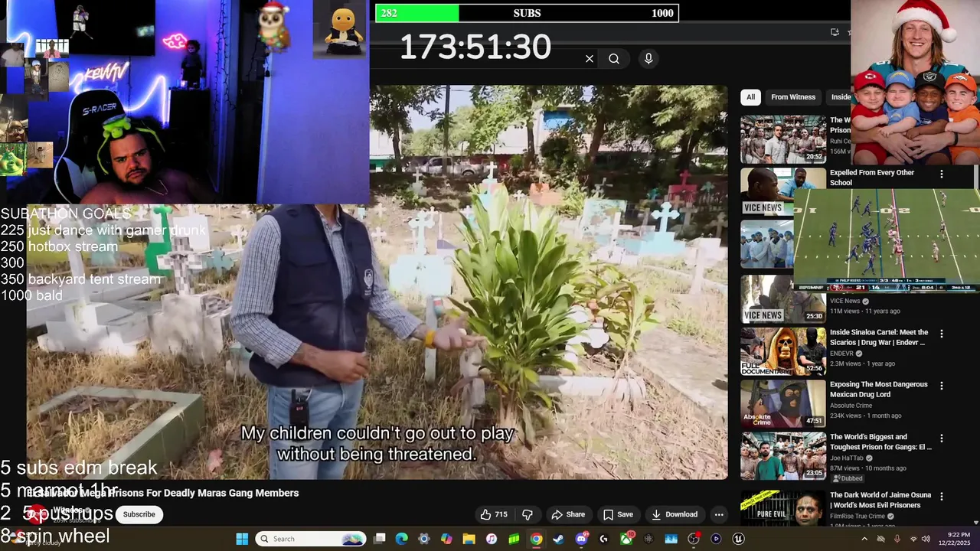980x551 pixels.
Task: Open OBS Studio from the taskbar
Action: [694, 539]
